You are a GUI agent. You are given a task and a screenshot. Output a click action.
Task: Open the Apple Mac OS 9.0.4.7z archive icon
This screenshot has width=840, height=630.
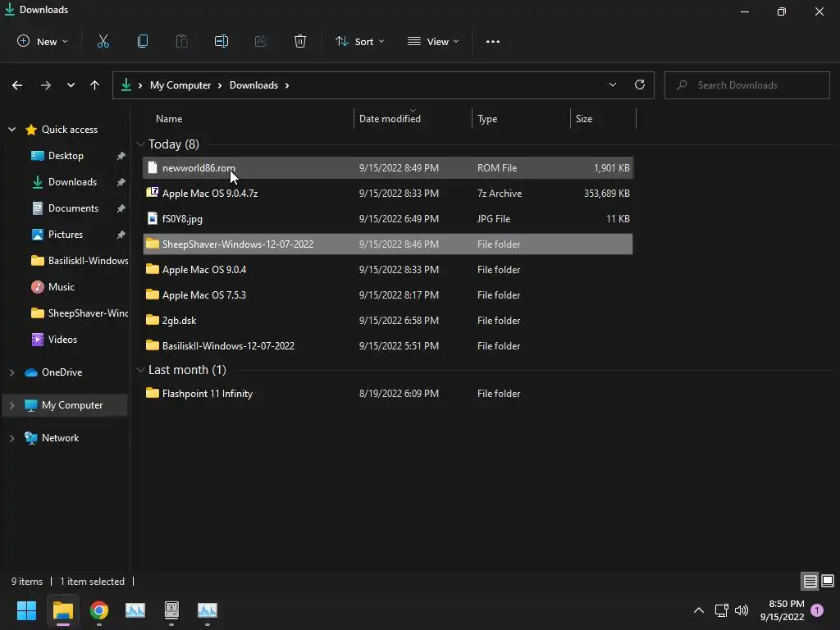[152, 192]
